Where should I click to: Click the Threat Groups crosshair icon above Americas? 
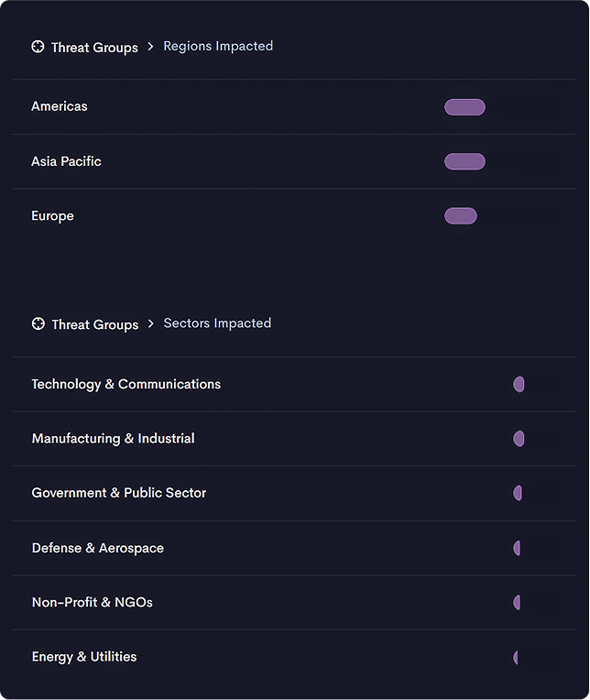[x=38, y=47]
